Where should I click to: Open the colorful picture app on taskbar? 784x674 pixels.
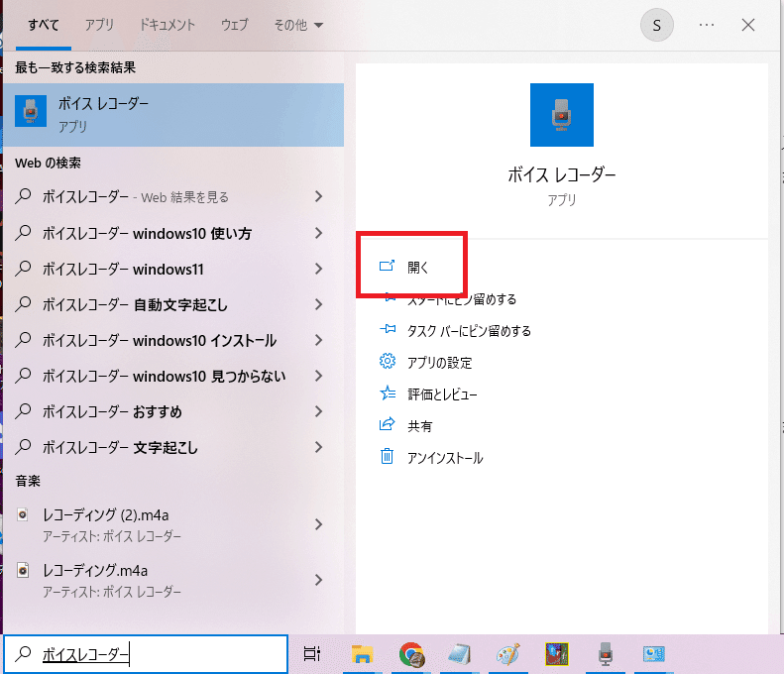pos(556,654)
